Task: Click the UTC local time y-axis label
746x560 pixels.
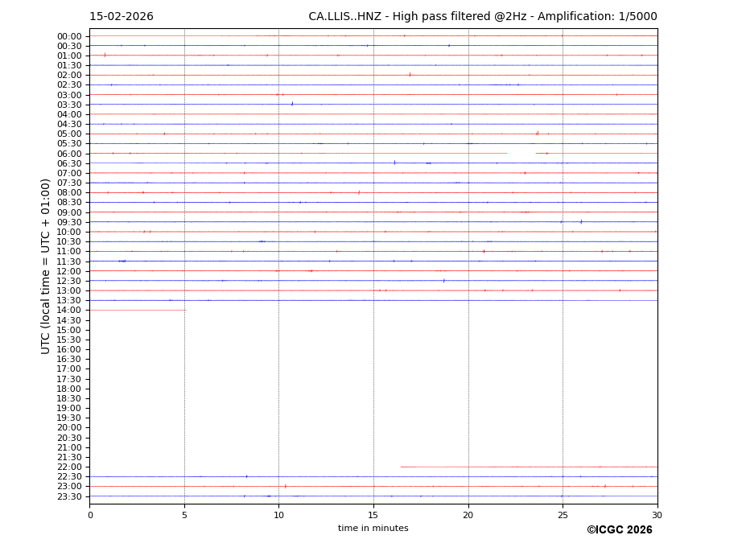Action: click(x=46, y=266)
